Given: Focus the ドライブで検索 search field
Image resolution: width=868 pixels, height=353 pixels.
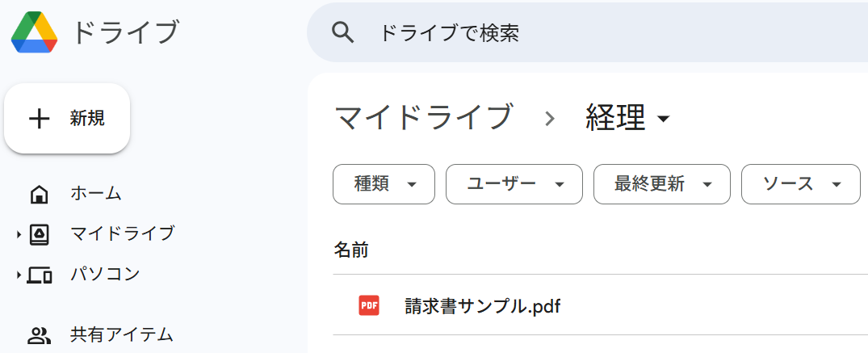Looking at the screenshot, I should click(565, 33).
